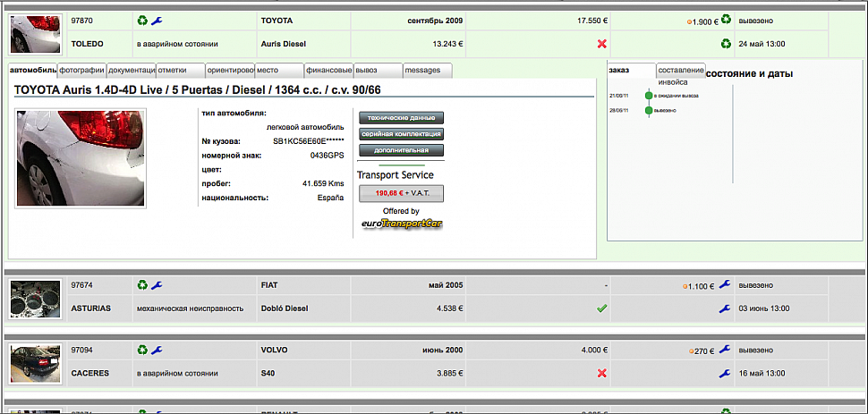Open the large Toyota Auris photo
The image size is (868, 414).
pyautogui.click(x=81, y=158)
